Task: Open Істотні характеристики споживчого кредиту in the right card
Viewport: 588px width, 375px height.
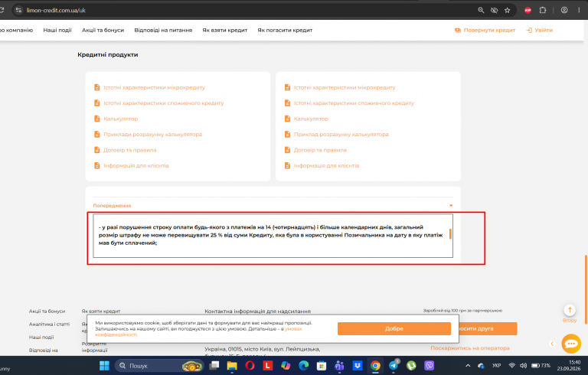Action: (x=354, y=103)
